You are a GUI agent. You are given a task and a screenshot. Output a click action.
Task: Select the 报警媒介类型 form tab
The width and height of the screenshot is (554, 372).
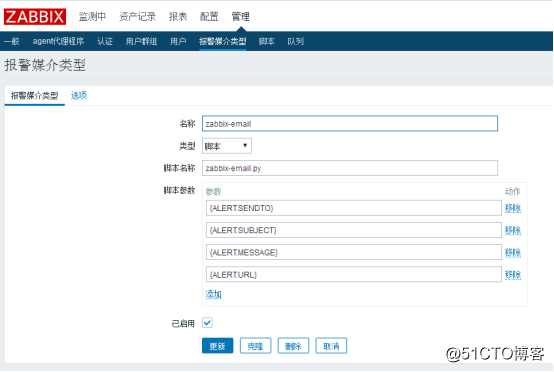pos(34,96)
